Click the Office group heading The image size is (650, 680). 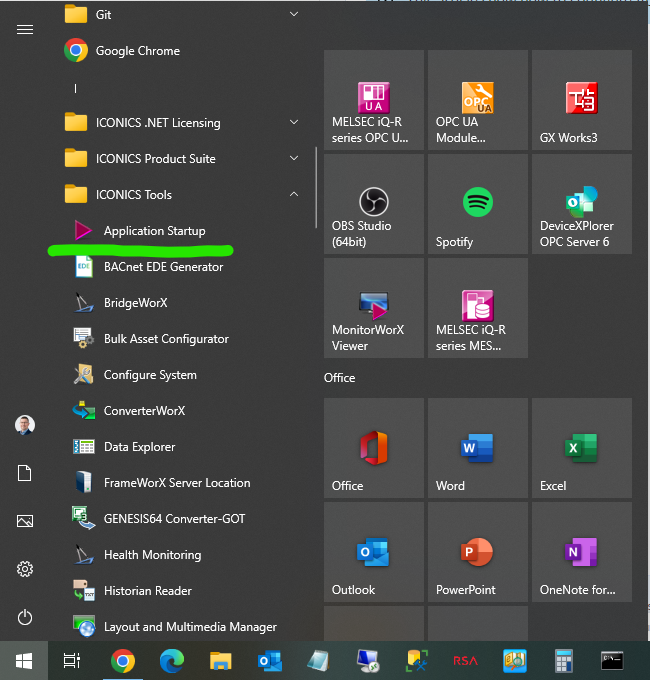click(x=340, y=378)
